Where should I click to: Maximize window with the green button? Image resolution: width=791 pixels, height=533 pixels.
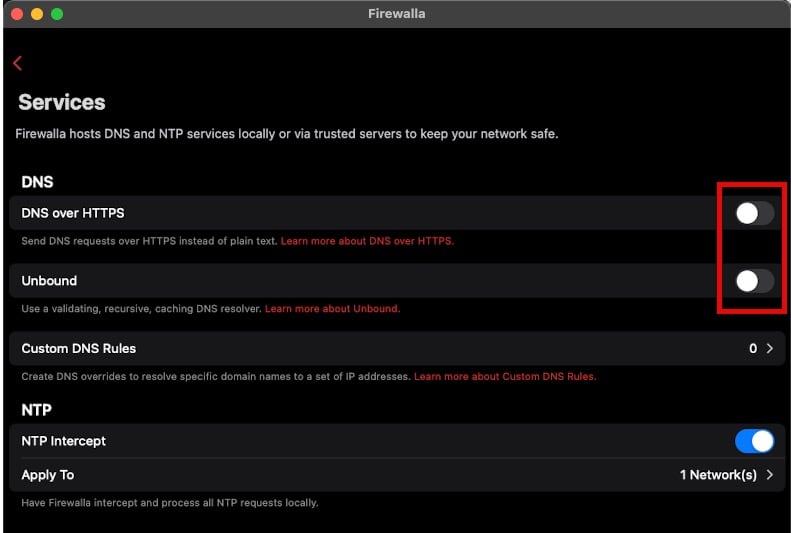click(x=57, y=14)
